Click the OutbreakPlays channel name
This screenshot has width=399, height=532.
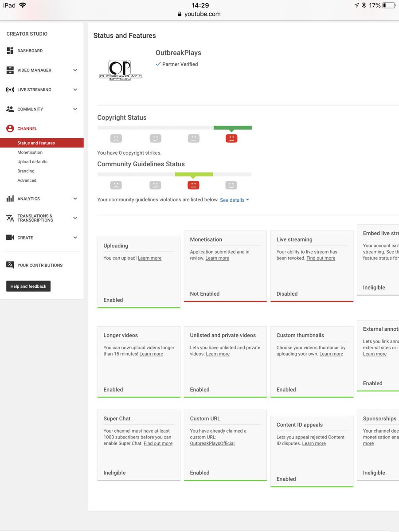pyautogui.click(x=178, y=53)
